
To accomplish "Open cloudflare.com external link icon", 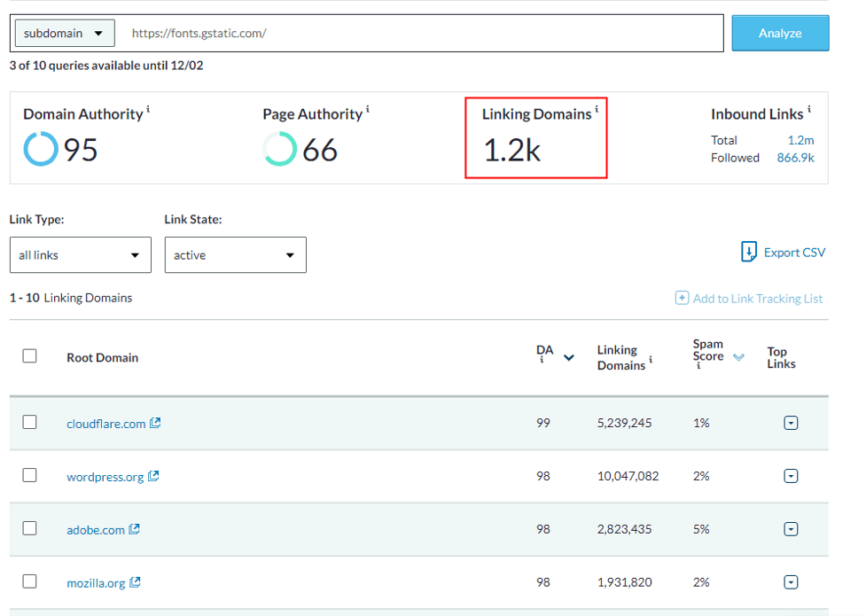I will pos(155,423).
